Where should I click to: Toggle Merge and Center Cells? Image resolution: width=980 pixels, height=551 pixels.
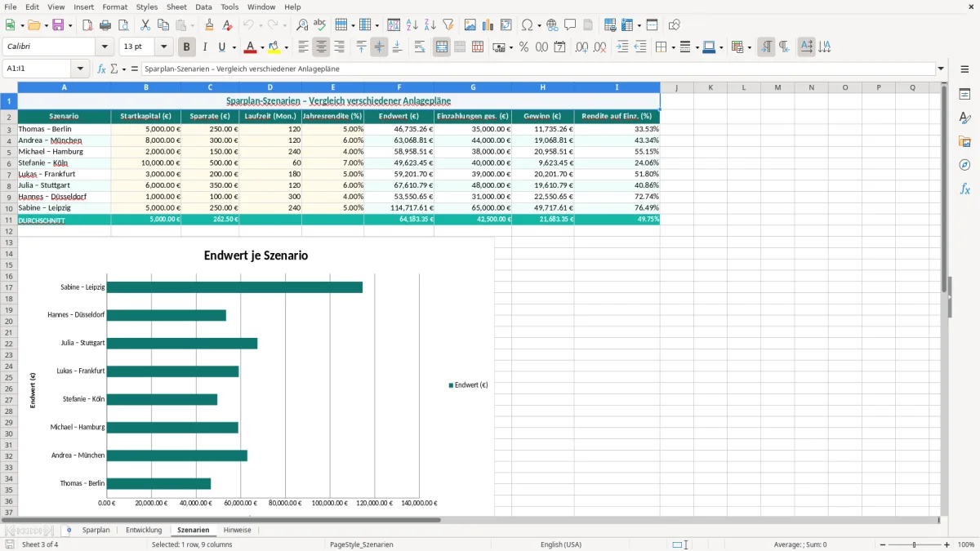pyautogui.click(x=442, y=47)
